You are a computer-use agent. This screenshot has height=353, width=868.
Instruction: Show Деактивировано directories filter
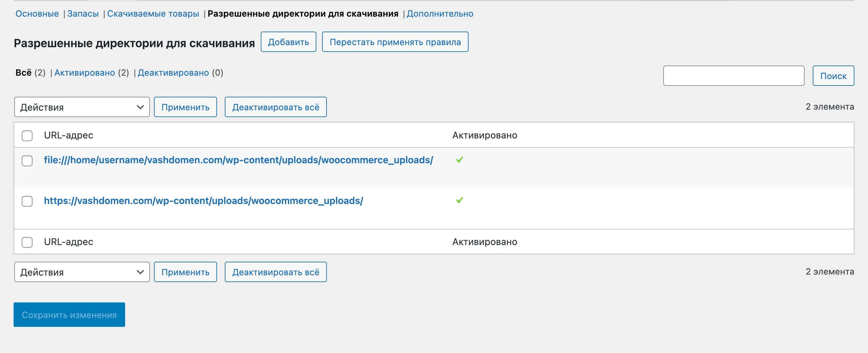pyautogui.click(x=173, y=73)
